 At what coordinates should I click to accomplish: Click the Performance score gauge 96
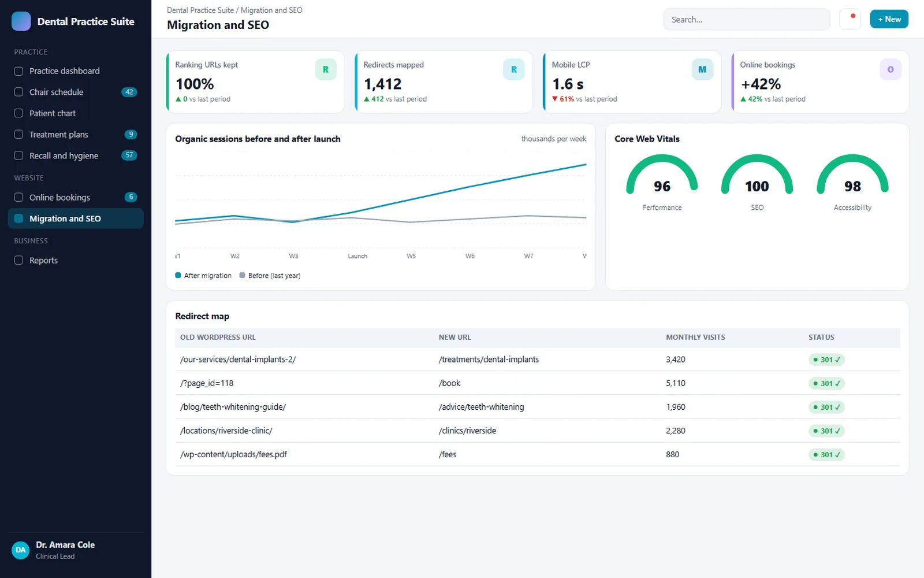point(662,175)
